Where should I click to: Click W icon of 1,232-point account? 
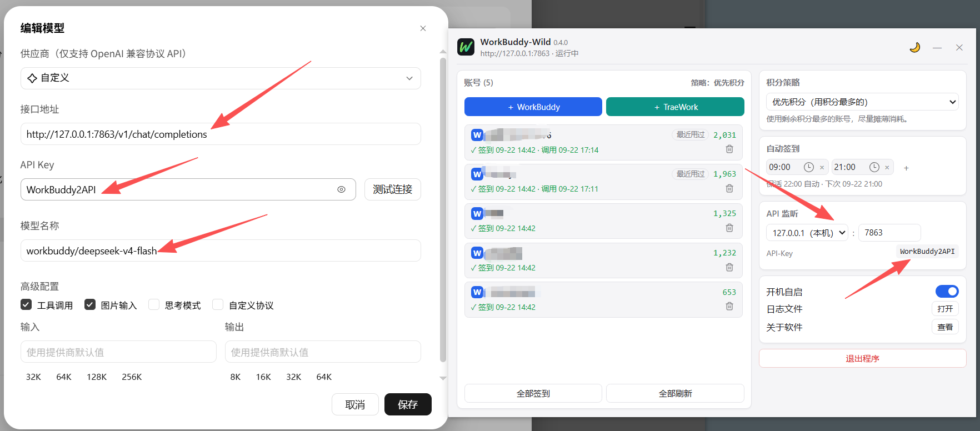click(x=477, y=253)
